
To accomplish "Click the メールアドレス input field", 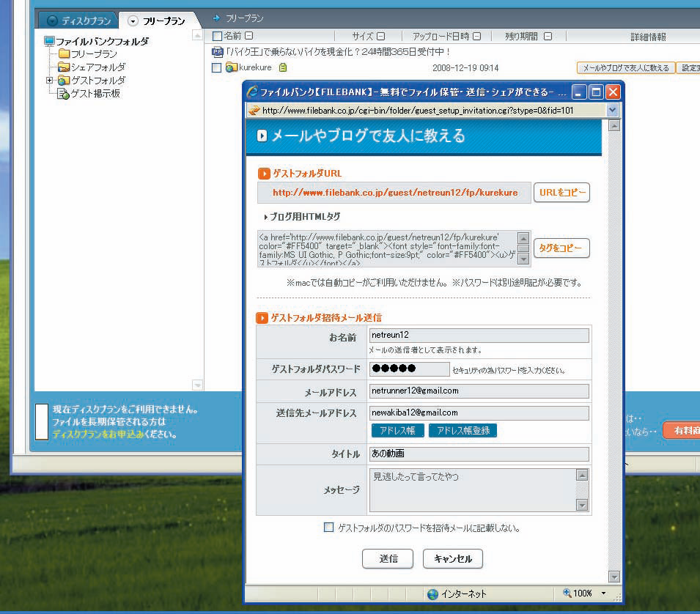I will click(479, 391).
